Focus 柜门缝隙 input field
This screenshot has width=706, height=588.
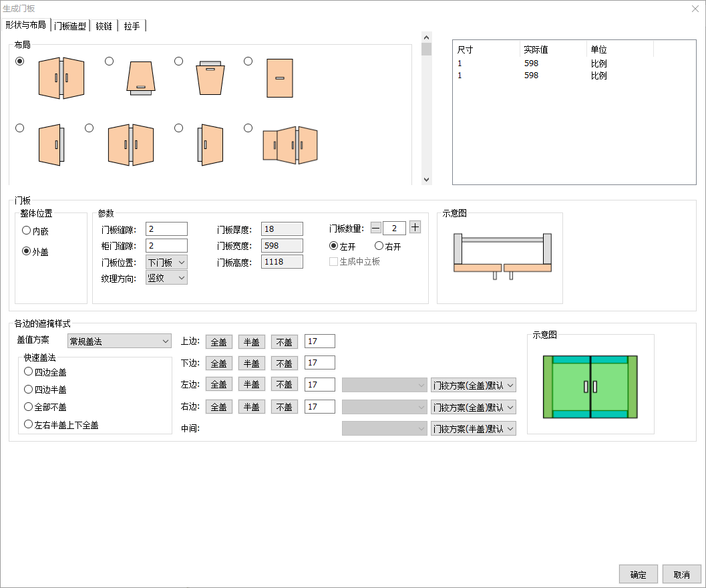[x=166, y=246]
